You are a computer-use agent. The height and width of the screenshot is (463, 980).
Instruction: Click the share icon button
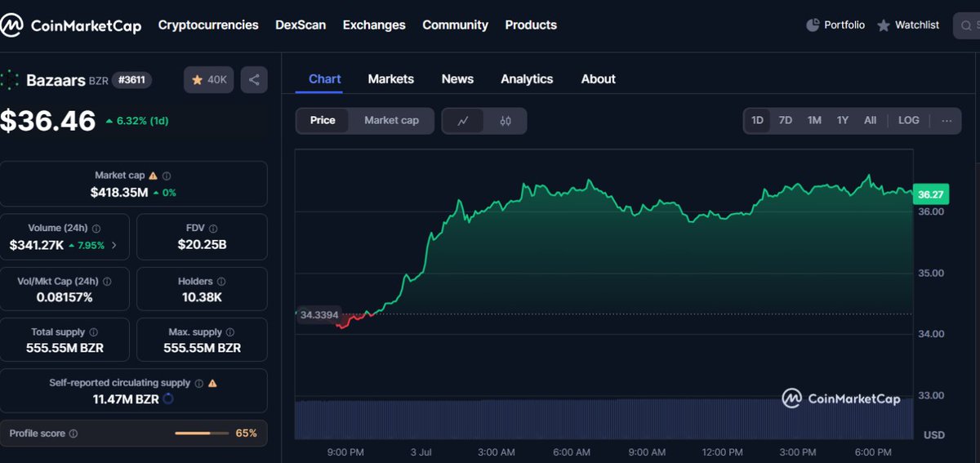[x=254, y=80]
